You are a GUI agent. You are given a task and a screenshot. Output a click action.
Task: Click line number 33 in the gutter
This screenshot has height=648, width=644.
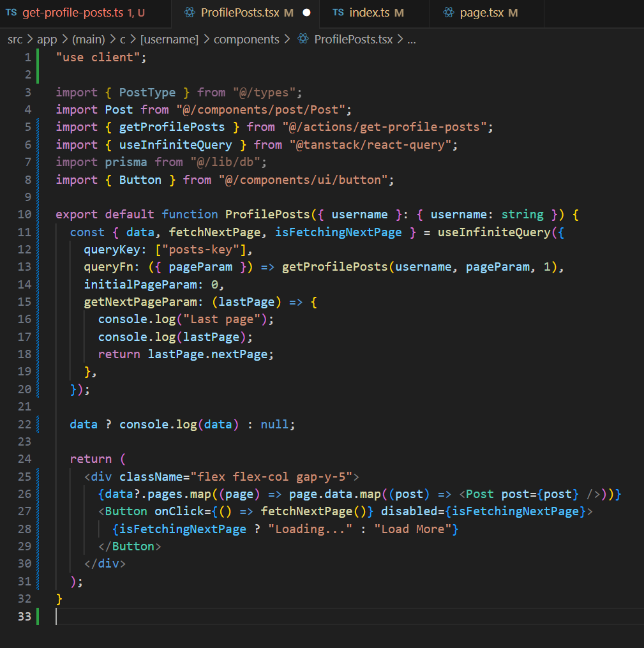coord(24,617)
